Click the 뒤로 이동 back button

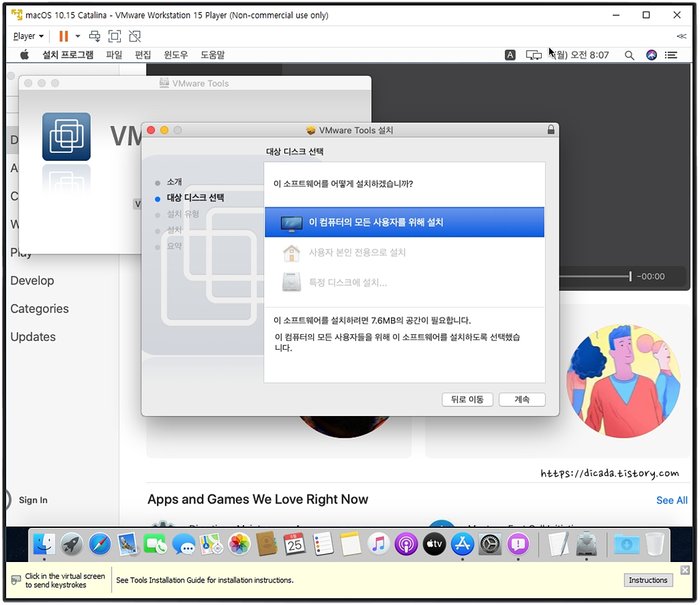pos(467,399)
